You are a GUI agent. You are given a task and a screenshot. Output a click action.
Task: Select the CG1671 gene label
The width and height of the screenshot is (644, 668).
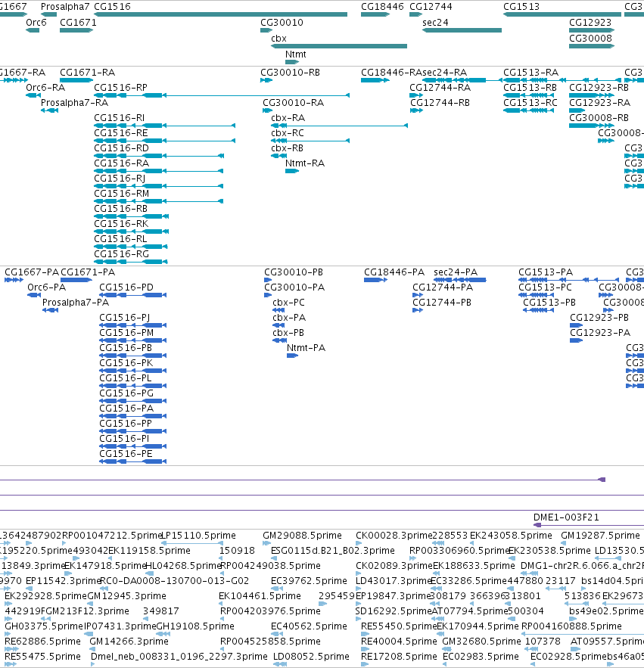tap(78, 23)
